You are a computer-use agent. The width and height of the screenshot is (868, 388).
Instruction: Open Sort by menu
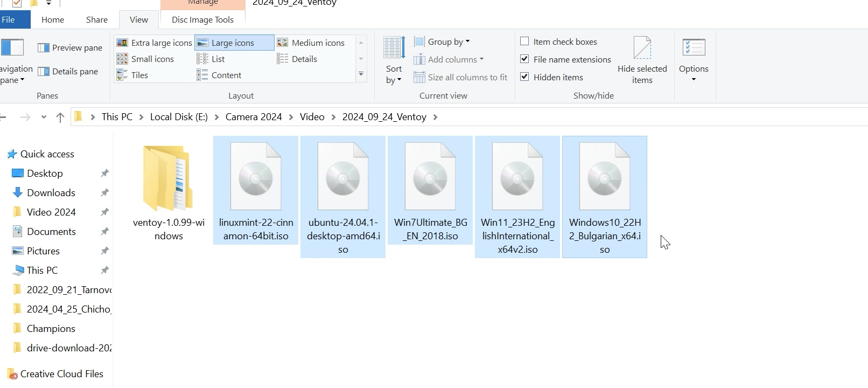(x=394, y=60)
